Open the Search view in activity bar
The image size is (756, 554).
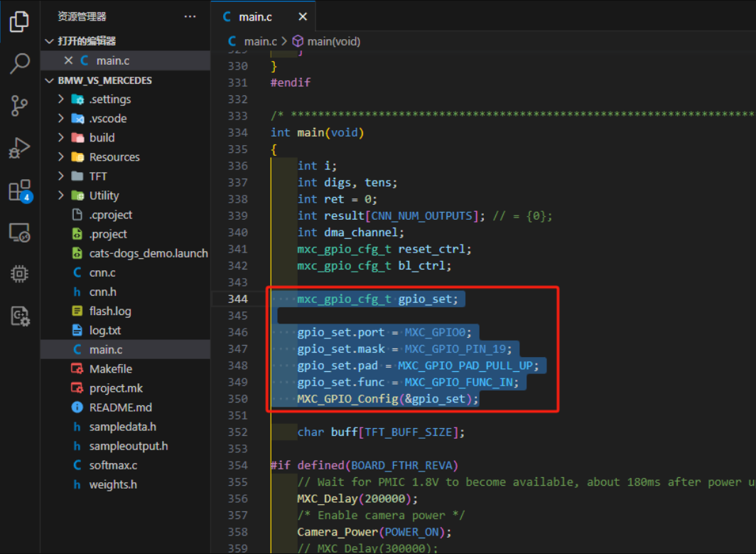click(19, 63)
